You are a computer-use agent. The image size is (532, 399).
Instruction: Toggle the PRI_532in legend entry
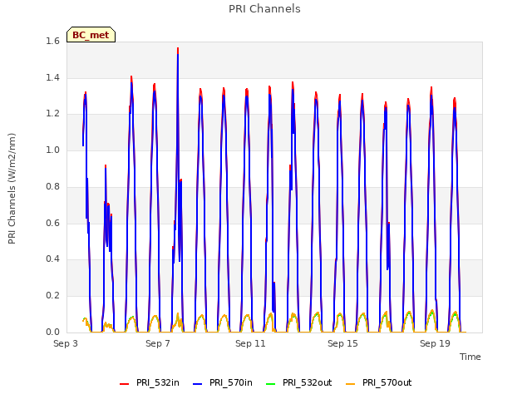click(x=150, y=382)
